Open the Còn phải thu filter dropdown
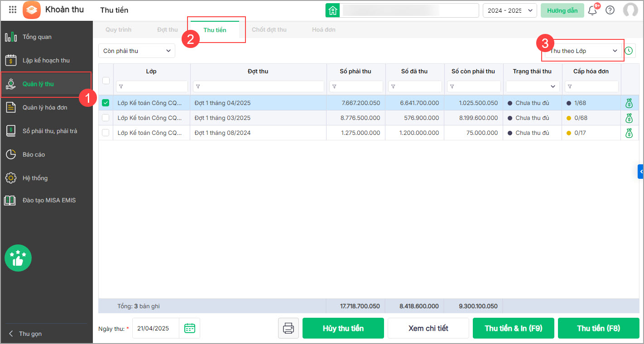The height and width of the screenshot is (344, 644). click(137, 51)
